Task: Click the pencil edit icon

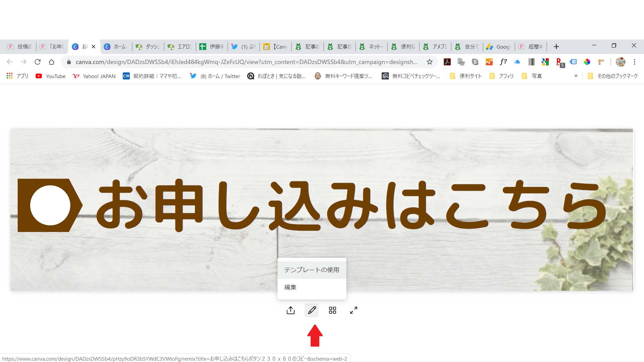Action: 312,310
